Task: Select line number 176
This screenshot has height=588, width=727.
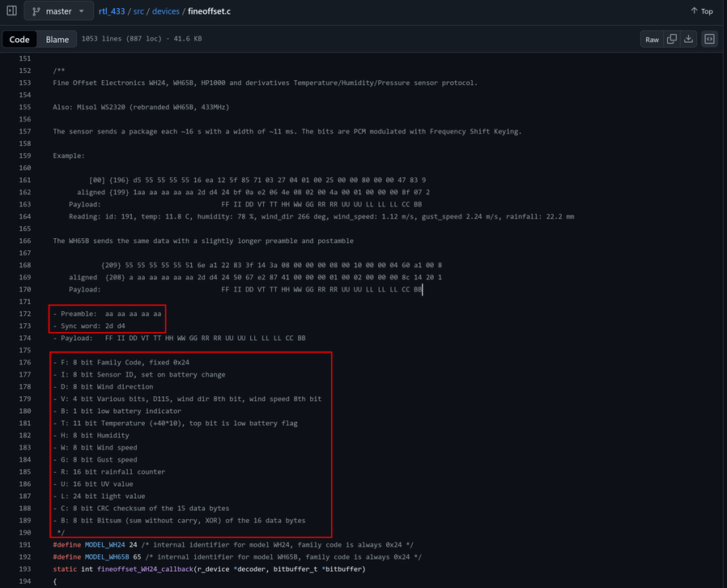Action: (x=23, y=362)
